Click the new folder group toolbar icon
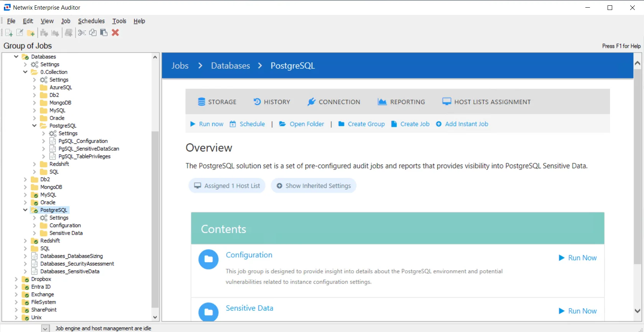 click(31, 33)
